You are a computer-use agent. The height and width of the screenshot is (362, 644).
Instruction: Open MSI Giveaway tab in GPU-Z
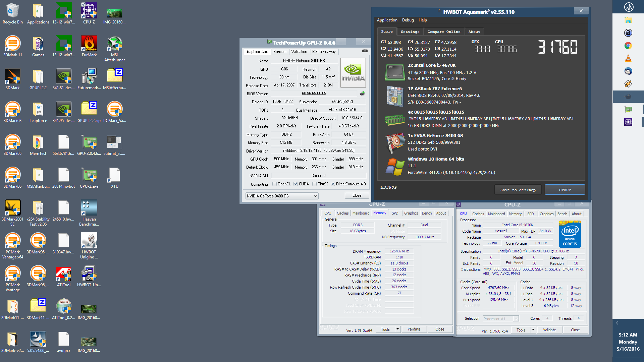pyautogui.click(x=324, y=52)
